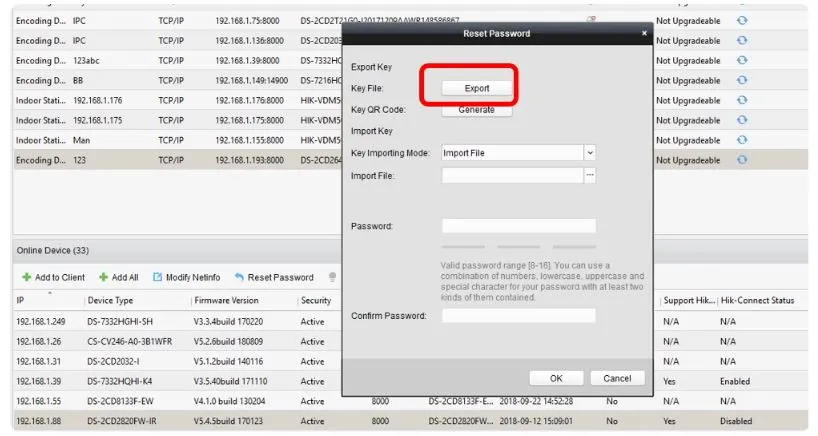Cancel the Reset Password dialog
This screenshot has width=818, height=436.
610,378
